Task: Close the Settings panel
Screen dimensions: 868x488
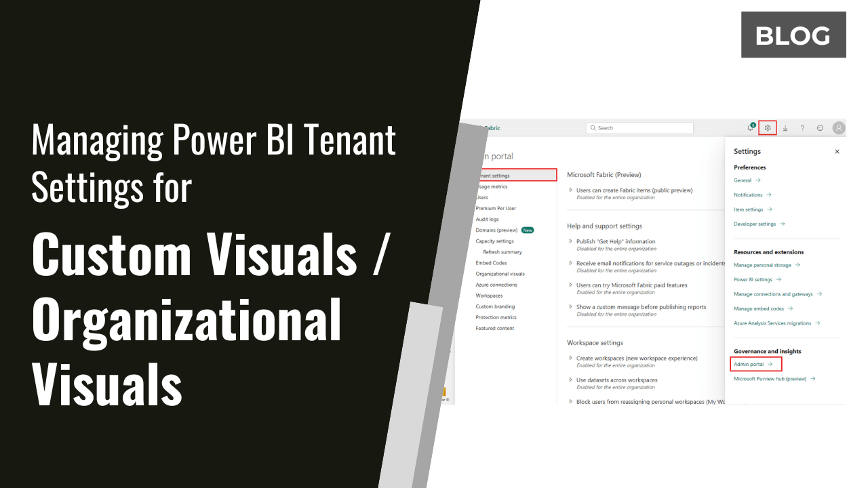Action: click(837, 152)
